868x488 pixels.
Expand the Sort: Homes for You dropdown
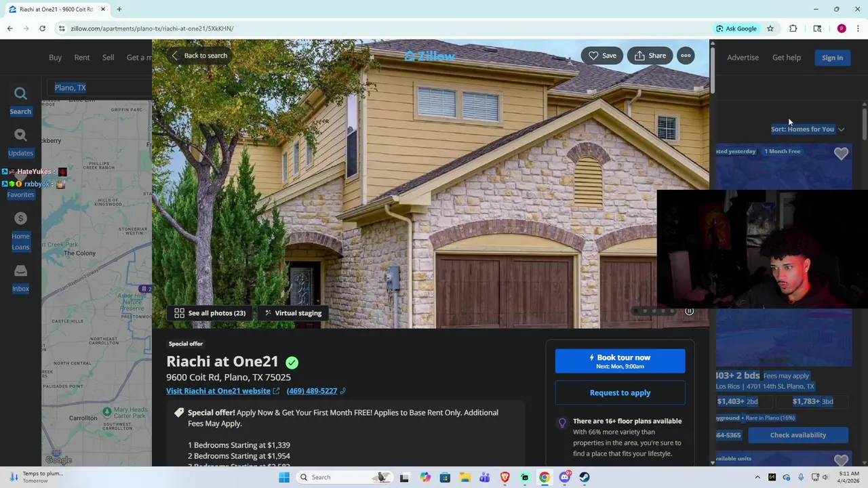click(807, 129)
